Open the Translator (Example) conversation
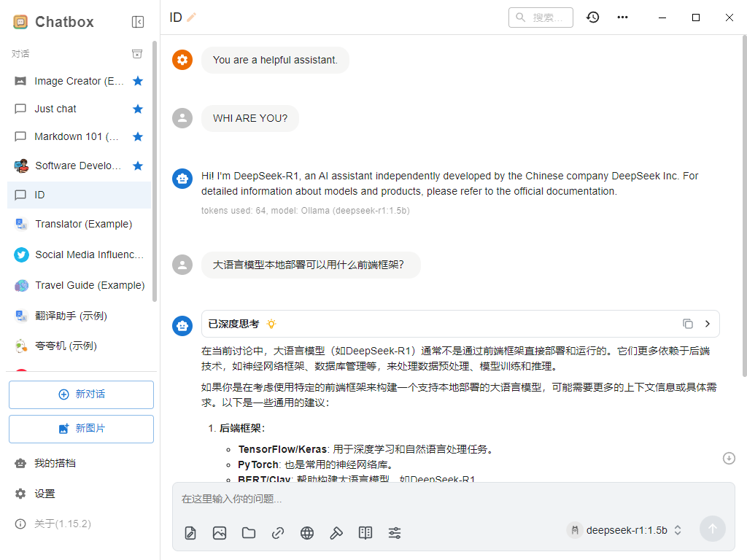This screenshot has height=560, width=747. [x=79, y=224]
